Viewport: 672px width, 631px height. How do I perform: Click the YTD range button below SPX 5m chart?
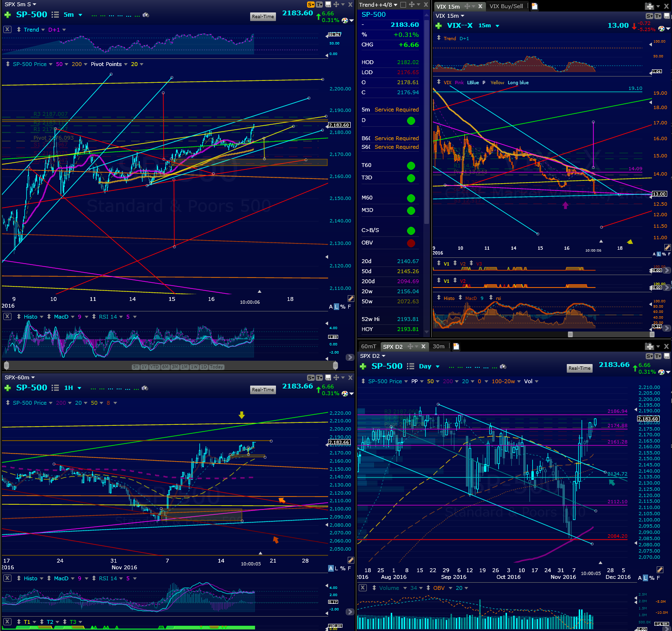(x=154, y=367)
